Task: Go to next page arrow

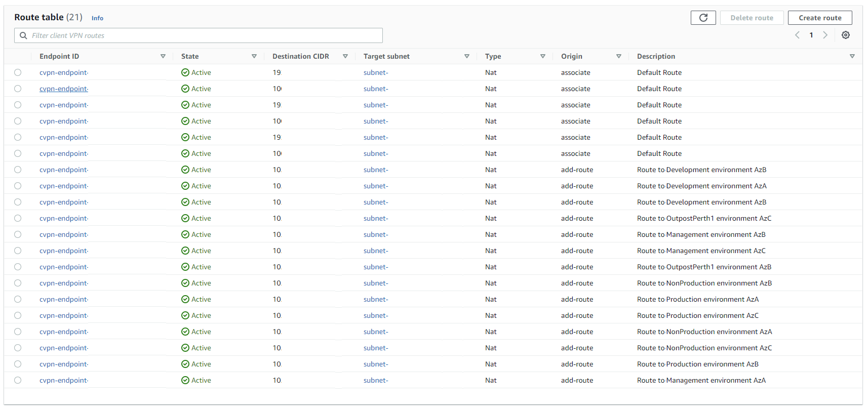Action: pos(825,35)
